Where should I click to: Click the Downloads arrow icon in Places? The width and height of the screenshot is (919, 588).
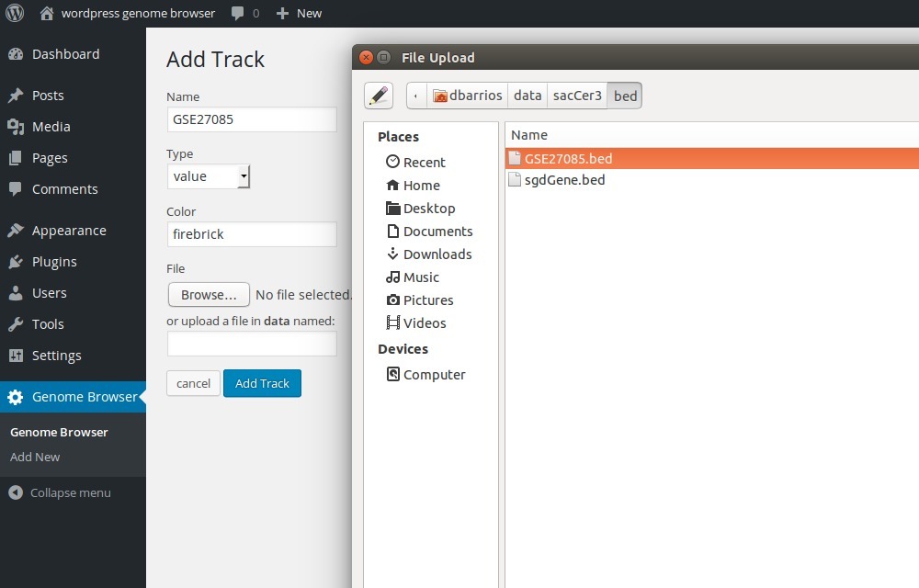(x=392, y=254)
